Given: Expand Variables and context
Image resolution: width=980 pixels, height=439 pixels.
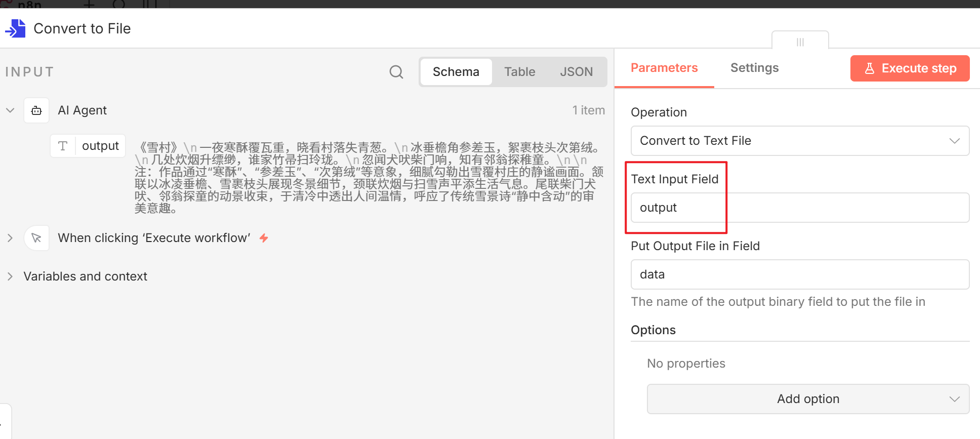Looking at the screenshot, I should [x=10, y=276].
